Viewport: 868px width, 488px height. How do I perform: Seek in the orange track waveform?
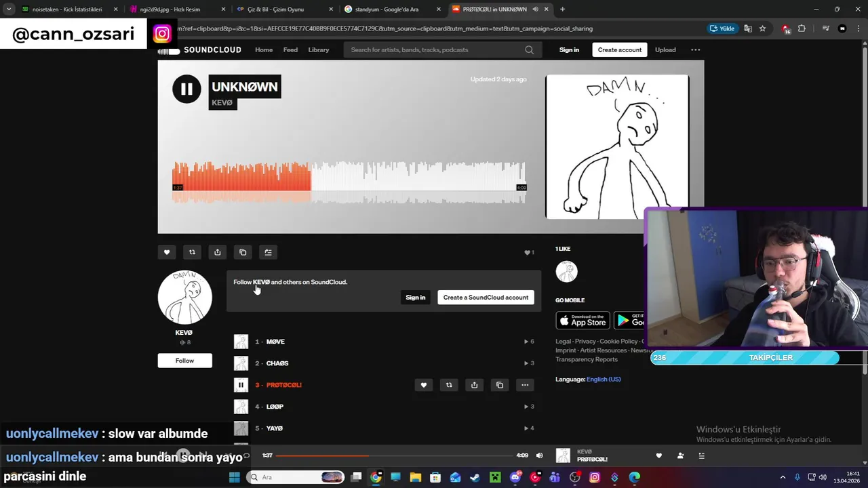[349, 182]
